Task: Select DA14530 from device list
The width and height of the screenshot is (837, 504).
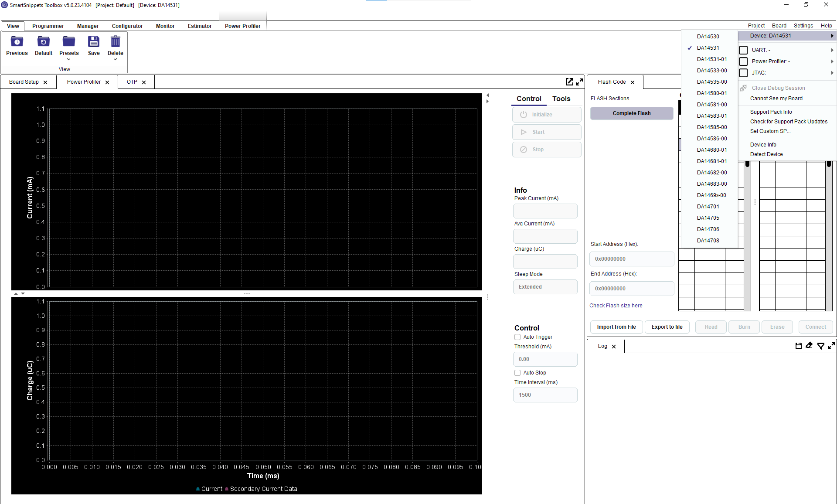Action: 710,37
